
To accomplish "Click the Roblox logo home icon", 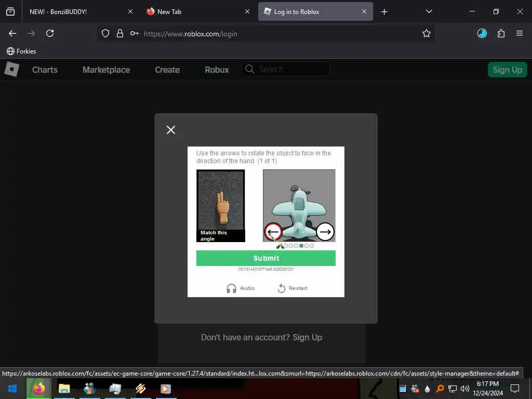I will click(11, 69).
